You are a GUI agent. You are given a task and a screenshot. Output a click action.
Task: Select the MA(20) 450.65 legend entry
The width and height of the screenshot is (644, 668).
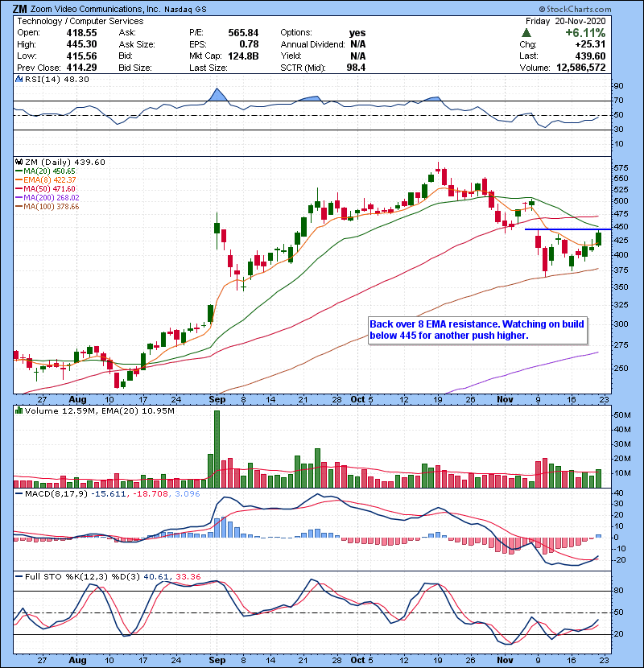45,171
